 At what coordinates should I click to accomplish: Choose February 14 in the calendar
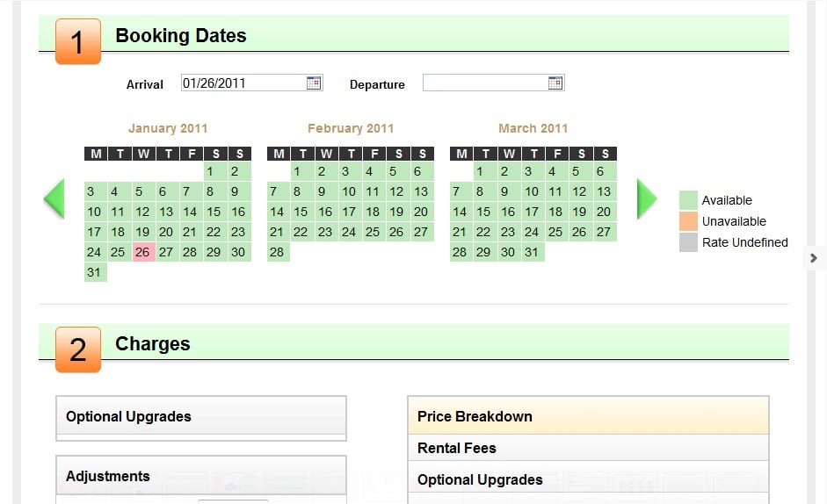click(x=278, y=212)
